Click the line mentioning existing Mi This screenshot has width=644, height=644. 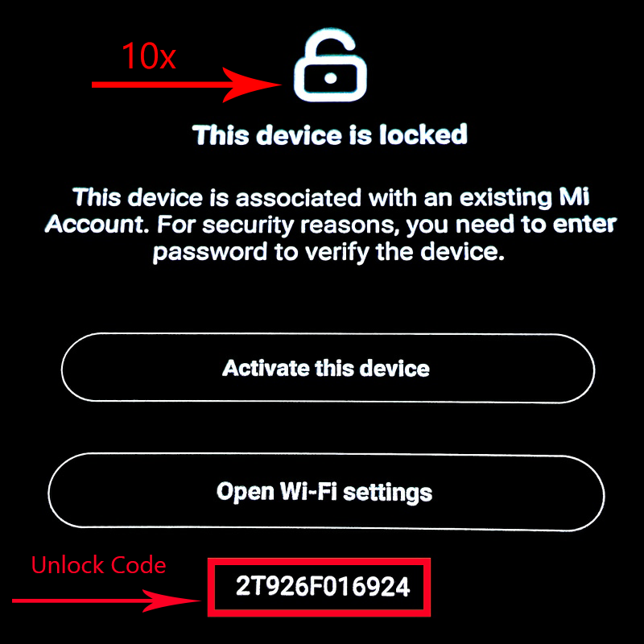coord(331,197)
